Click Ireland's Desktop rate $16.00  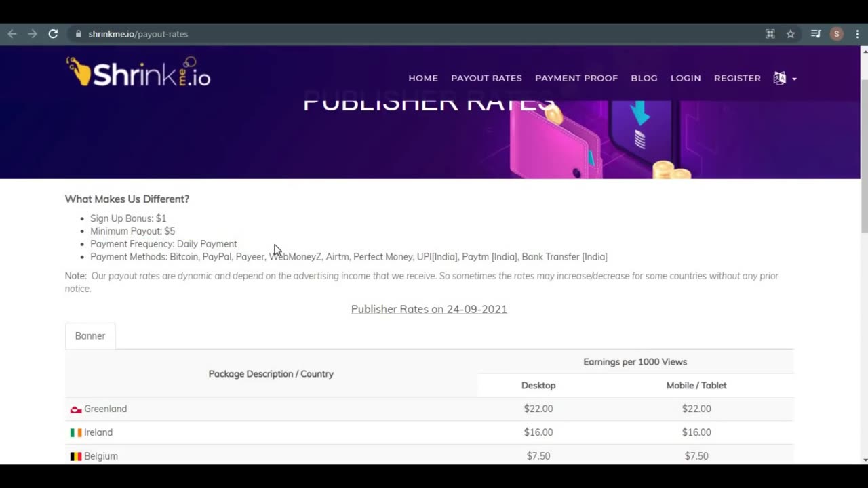pyautogui.click(x=538, y=432)
